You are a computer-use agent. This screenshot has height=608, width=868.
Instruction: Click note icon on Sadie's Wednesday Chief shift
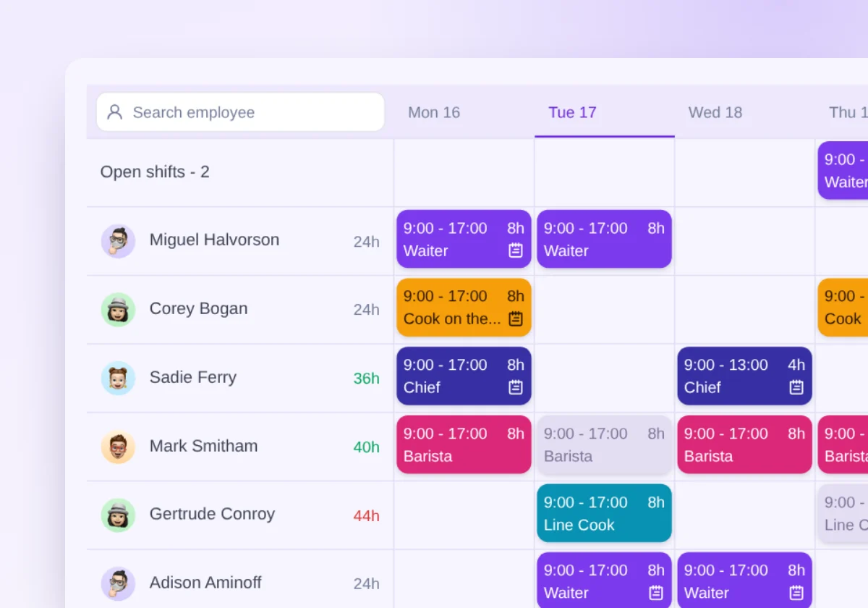click(x=796, y=387)
